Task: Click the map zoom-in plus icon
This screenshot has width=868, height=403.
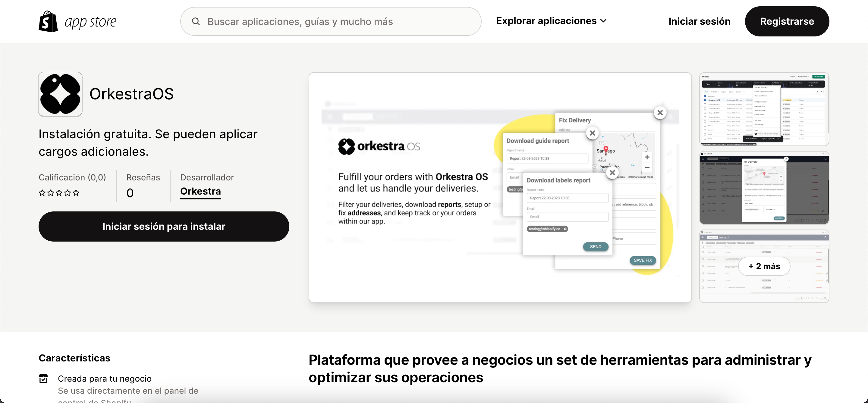Action: (x=647, y=157)
